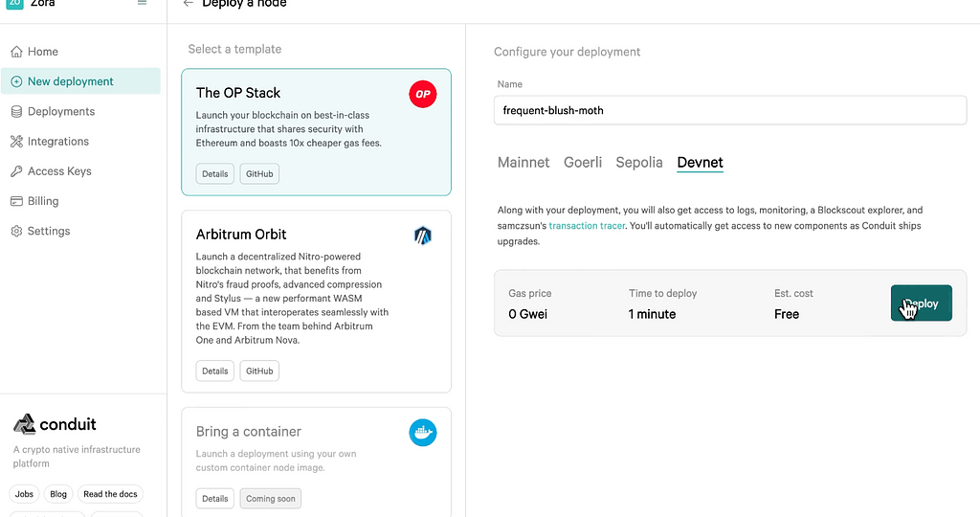Click Details button on The OP Stack card
The image size is (980, 517).
[x=215, y=174]
